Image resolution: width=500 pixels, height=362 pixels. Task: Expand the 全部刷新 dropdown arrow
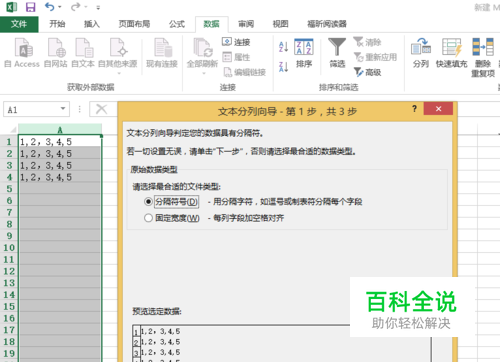tap(204, 73)
